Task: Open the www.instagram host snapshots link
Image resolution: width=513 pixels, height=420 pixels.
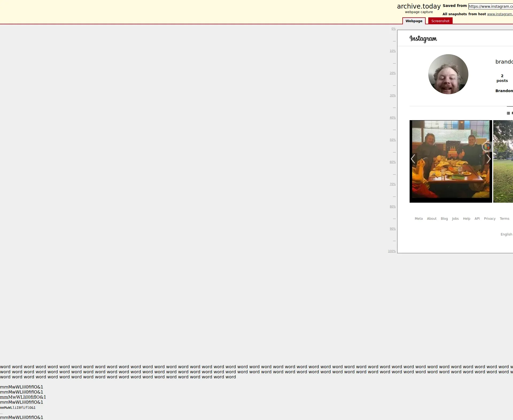Action: coord(500,14)
